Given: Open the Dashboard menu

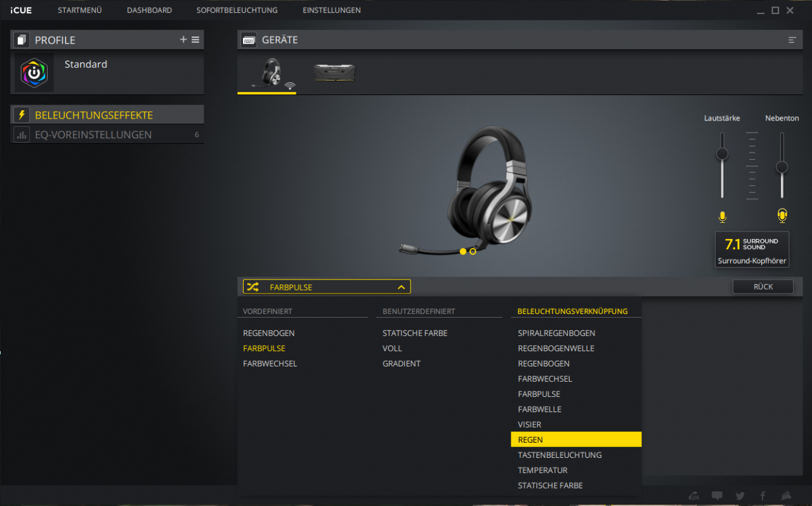Looking at the screenshot, I should (149, 10).
